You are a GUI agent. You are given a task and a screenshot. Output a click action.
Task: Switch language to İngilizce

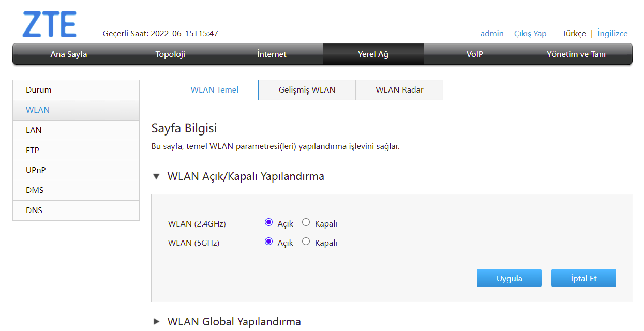(612, 34)
